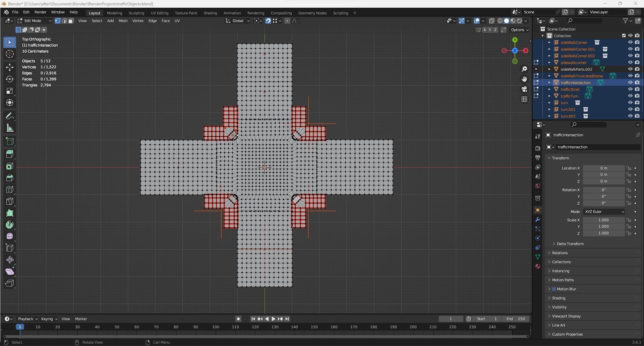This screenshot has width=644, height=346.
Task: Select the Annotate tool
Action: (10, 116)
